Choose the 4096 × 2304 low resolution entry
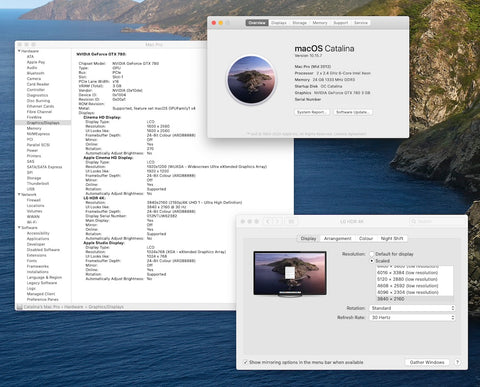The image size is (480, 387). (x=414, y=292)
